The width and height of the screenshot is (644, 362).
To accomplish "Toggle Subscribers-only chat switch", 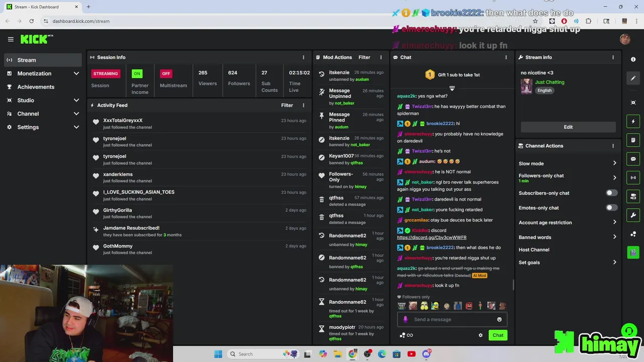I will pyautogui.click(x=611, y=193).
